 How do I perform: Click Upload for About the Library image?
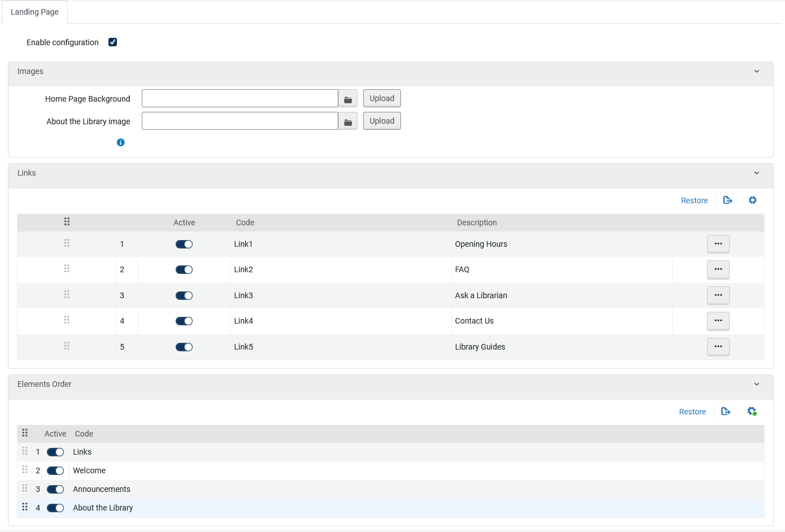(x=382, y=121)
